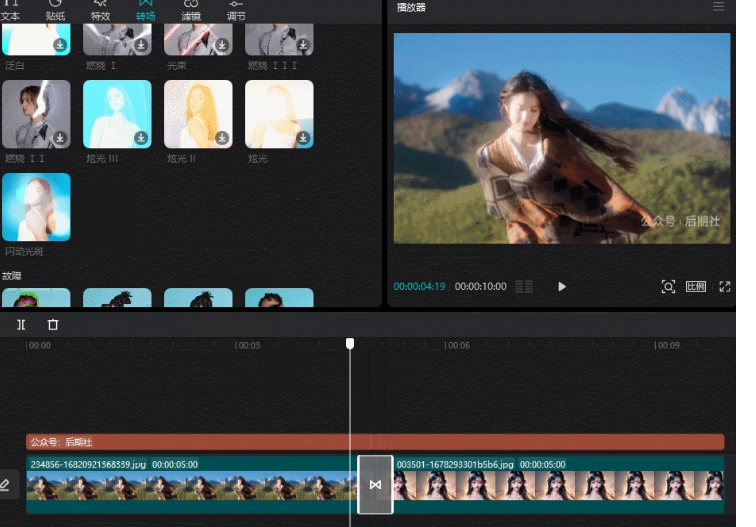This screenshot has width=756, height=527.
Task: Select the transition marker between clips
Action: click(x=375, y=485)
